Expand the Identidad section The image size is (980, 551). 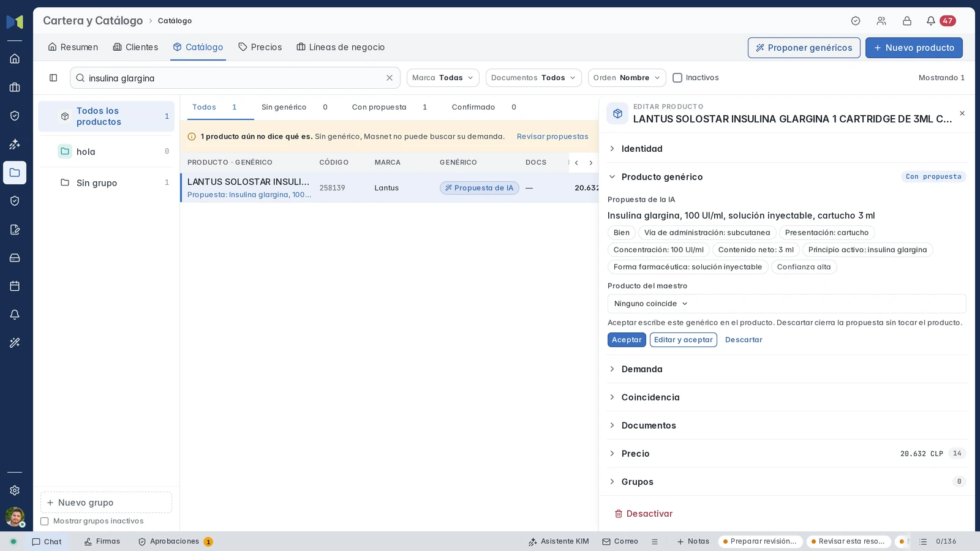click(x=786, y=149)
